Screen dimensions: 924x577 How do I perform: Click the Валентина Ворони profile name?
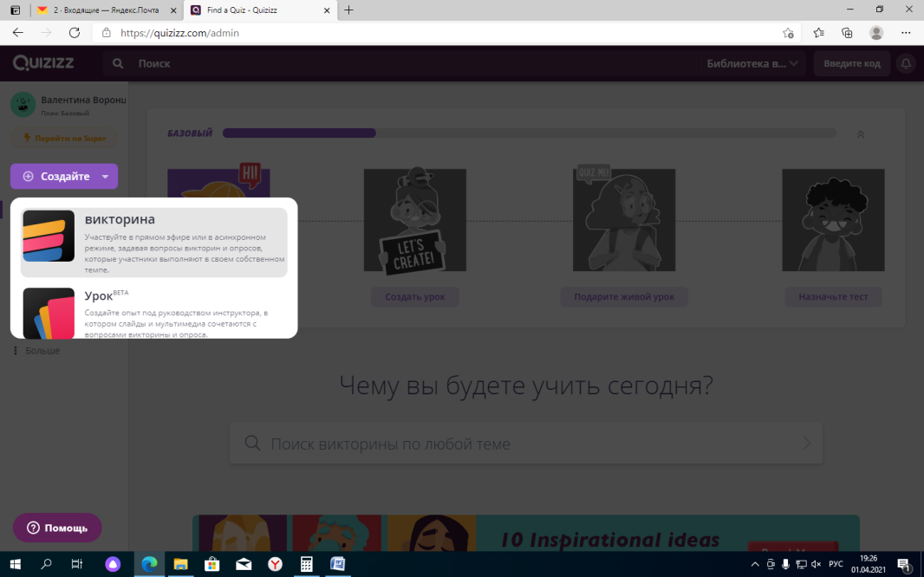[x=83, y=100]
